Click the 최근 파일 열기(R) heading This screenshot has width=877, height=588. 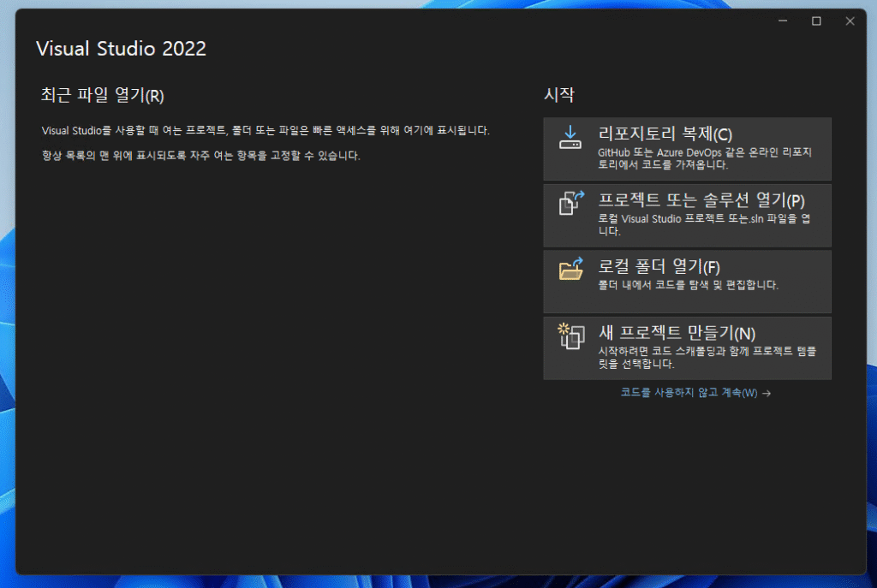pyautogui.click(x=102, y=95)
